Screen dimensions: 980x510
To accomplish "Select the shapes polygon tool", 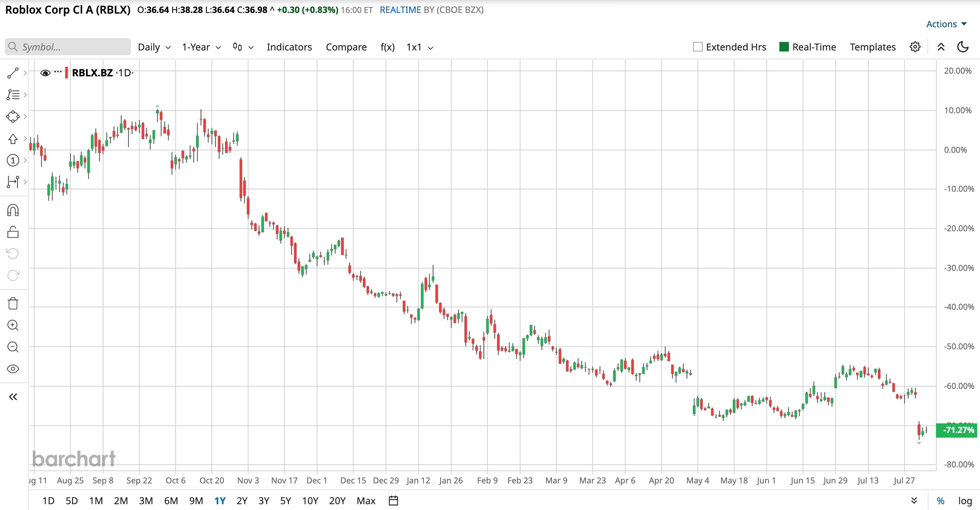I will coord(13,117).
